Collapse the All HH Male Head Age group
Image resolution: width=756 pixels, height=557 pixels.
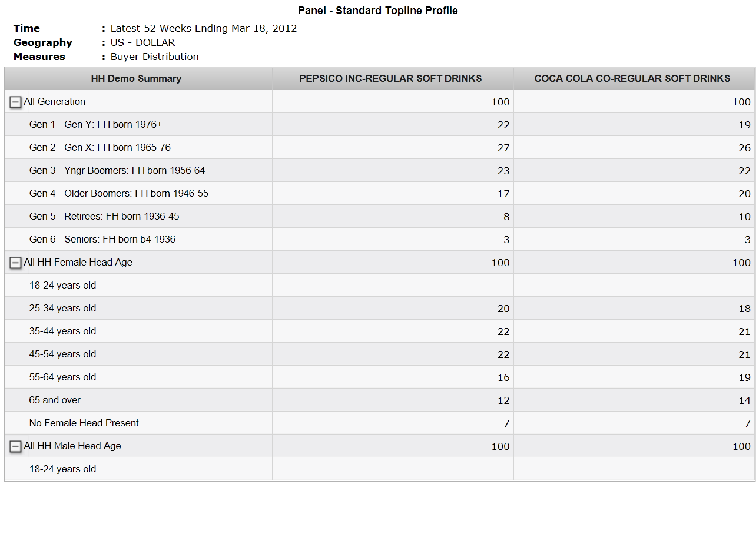(x=16, y=447)
